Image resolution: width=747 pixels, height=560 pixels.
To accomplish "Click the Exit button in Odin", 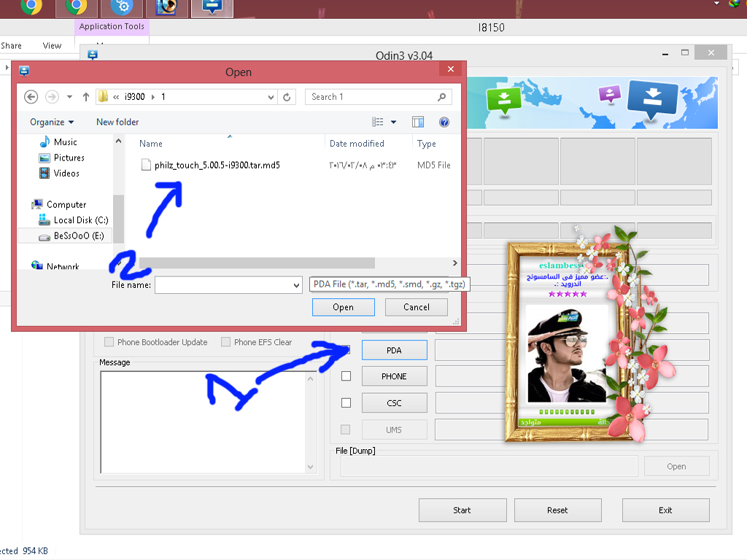I will click(x=665, y=510).
